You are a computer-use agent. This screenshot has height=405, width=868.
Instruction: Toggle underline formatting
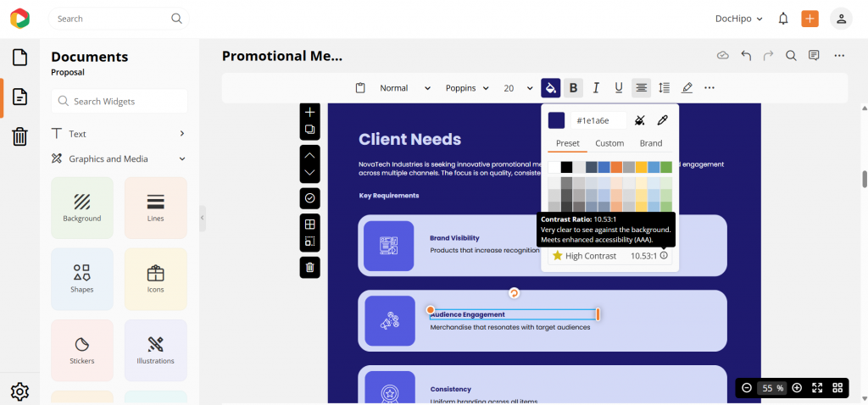[x=619, y=88]
